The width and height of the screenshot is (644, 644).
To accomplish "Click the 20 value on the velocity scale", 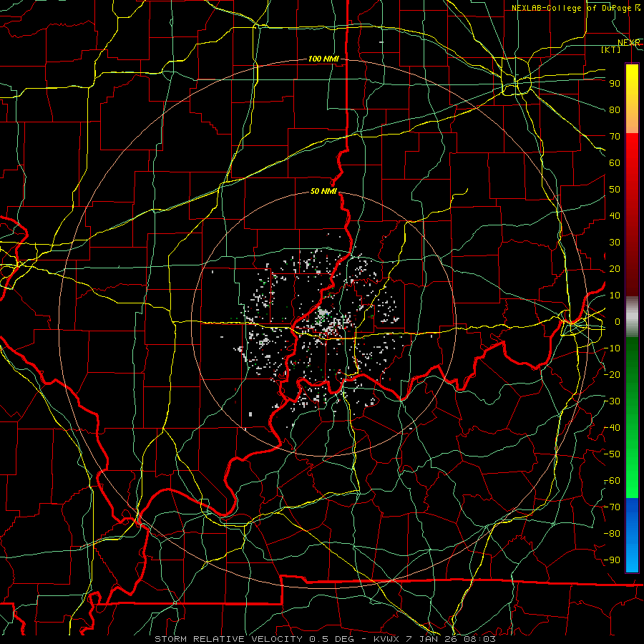I will pyautogui.click(x=615, y=269).
